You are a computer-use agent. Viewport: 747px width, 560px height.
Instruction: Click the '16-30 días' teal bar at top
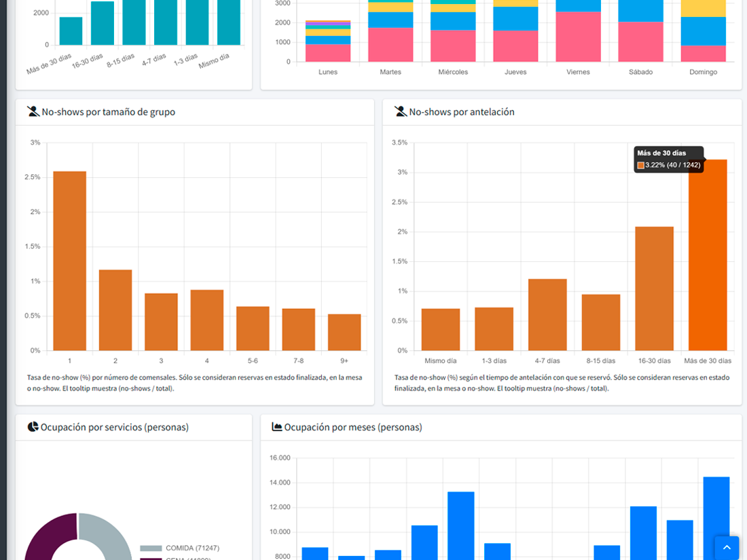point(103,23)
